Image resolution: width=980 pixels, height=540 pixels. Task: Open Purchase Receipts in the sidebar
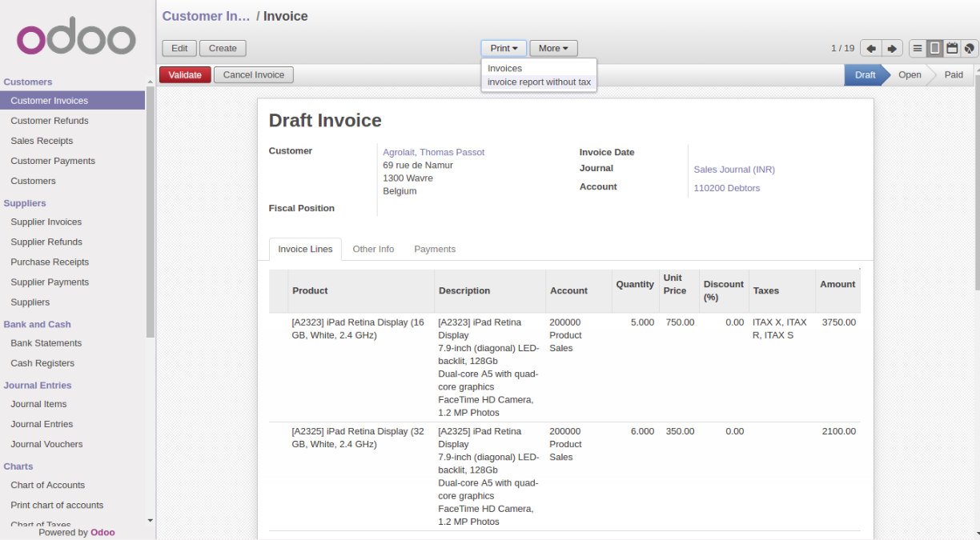tap(72, 262)
